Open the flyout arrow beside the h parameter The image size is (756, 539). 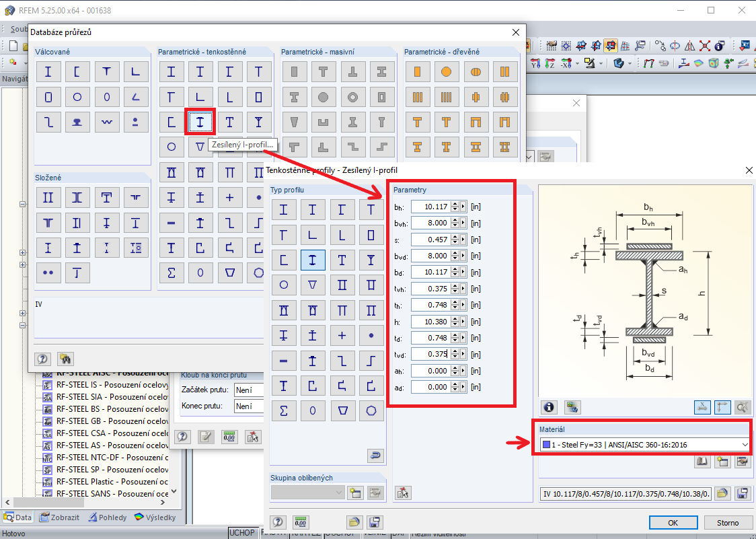pos(463,322)
